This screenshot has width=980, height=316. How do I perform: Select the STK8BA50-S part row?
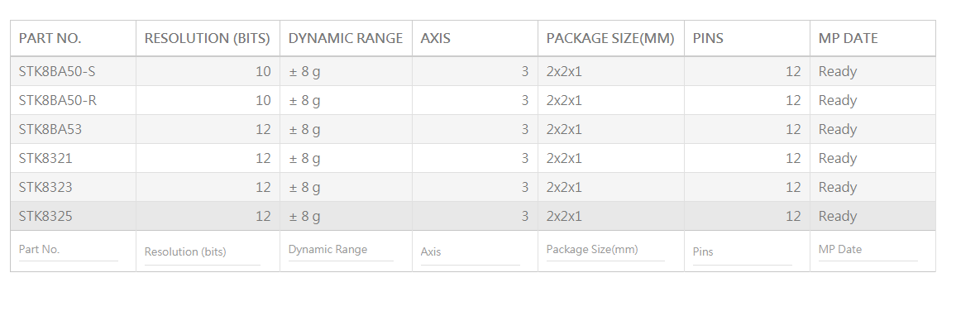pos(473,71)
